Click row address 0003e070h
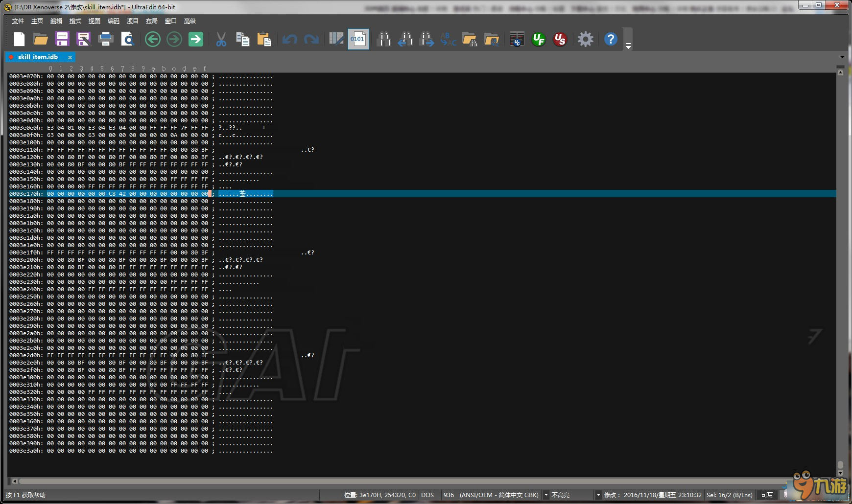The image size is (852, 504). point(26,76)
